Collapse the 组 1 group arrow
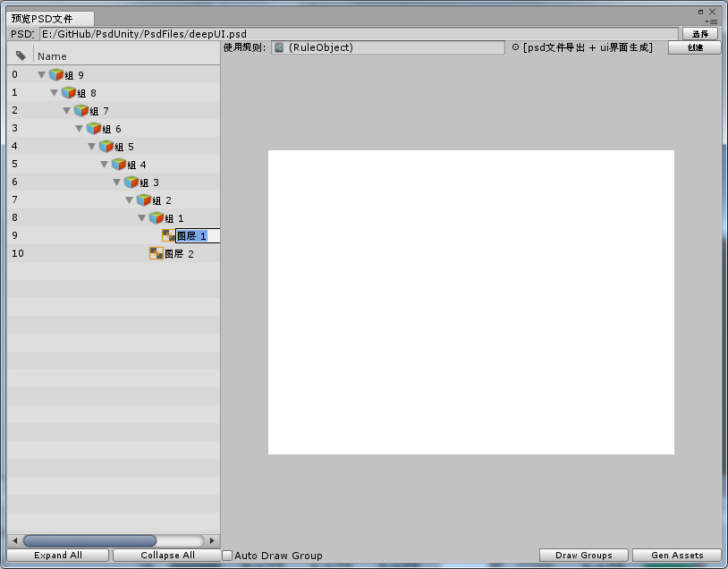This screenshot has width=728, height=569. click(x=141, y=218)
